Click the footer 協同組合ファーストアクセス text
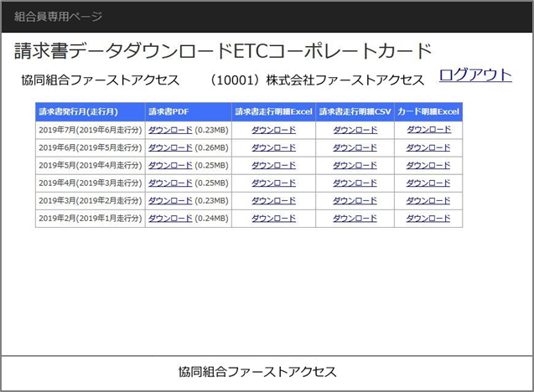Viewport: 534px width, 392px height. pyautogui.click(x=257, y=372)
